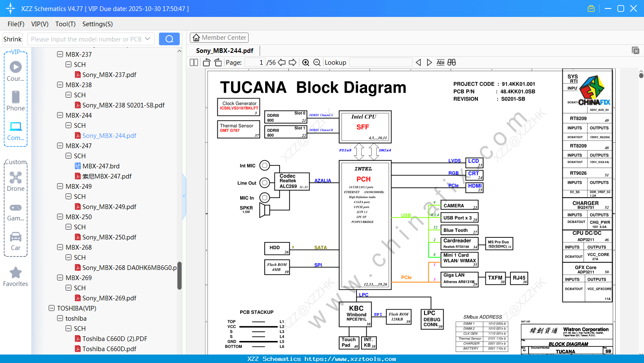The image size is (644, 363).
Task: Click the PDF viewer scrollbar up arrow
Action: 641,71
